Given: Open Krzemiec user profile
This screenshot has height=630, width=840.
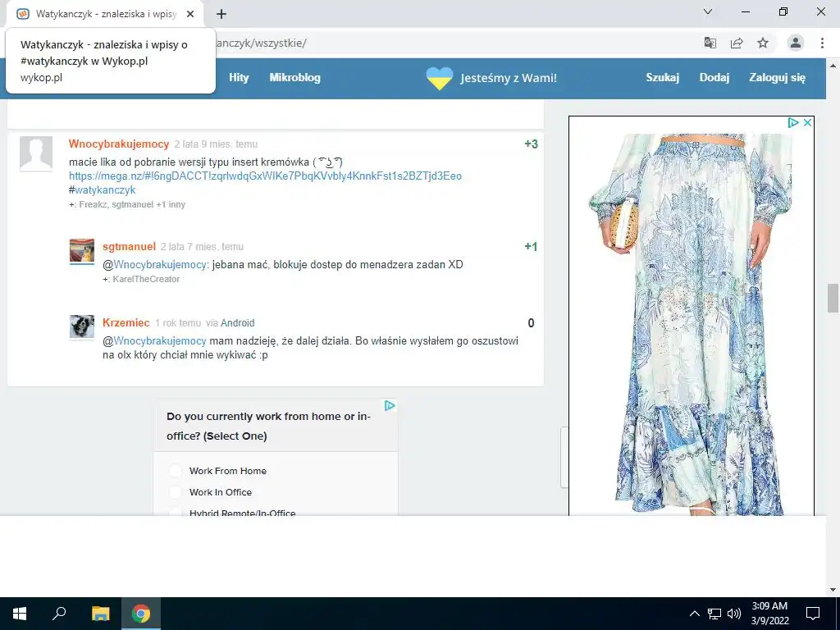Looking at the screenshot, I should 126,323.
